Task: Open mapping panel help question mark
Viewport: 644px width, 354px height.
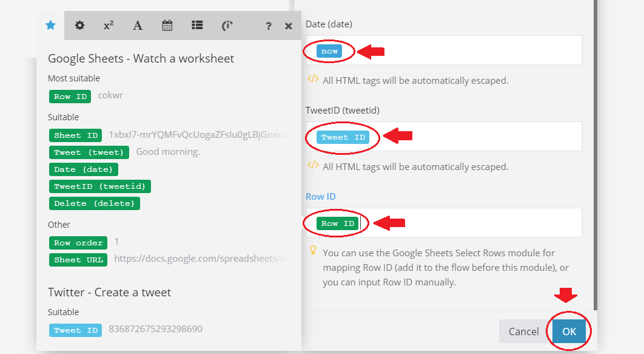Action: 269,26
